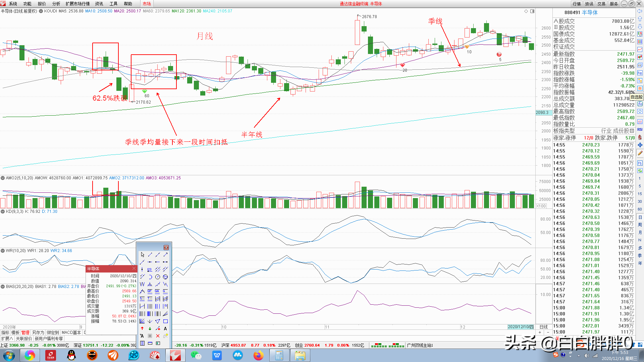Pick the rectangle drawing tool
This screenshot has width=644, height=362.
[165, 321]
